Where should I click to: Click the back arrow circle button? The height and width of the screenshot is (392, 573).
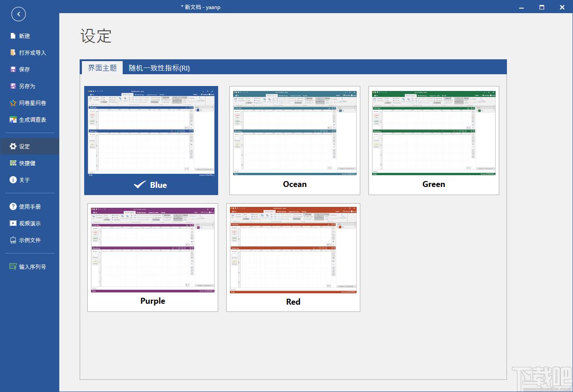(19, 14)
